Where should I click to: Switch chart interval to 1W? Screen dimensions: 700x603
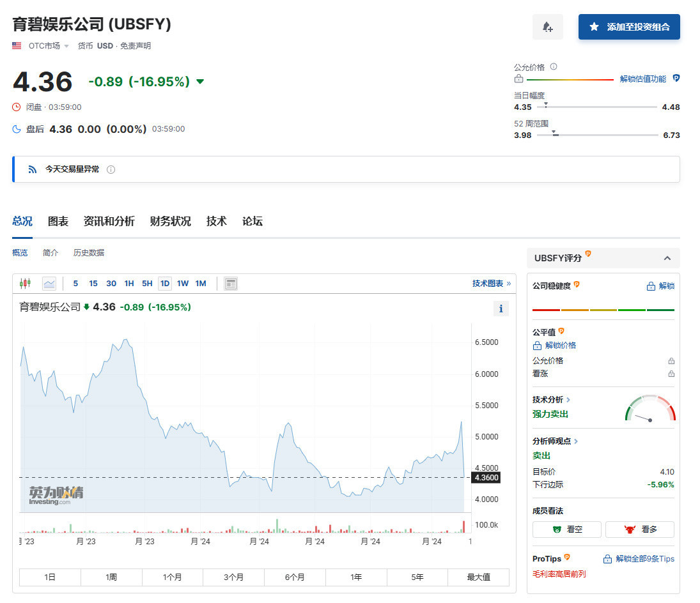(183, 284)
